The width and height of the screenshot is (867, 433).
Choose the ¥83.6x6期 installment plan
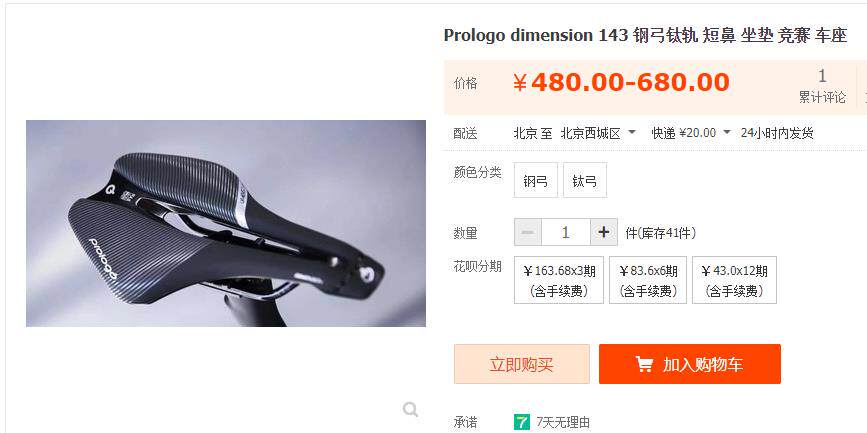[x=648, y=280]
